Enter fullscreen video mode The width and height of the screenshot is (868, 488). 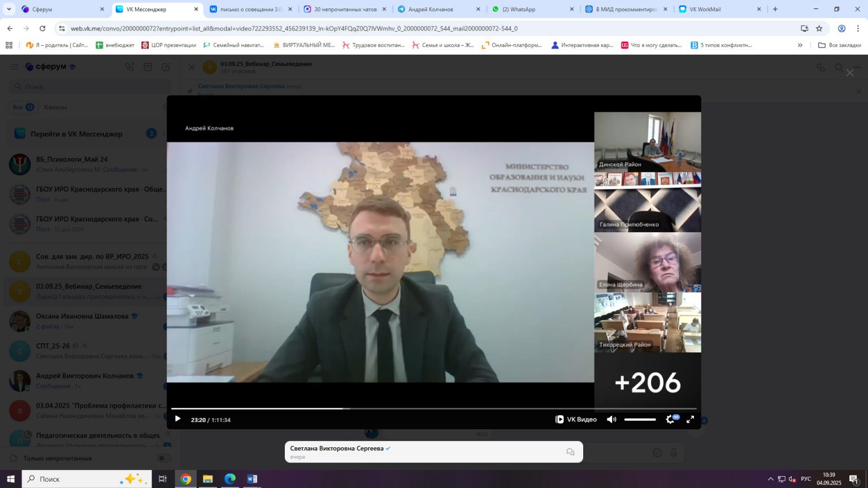coord(690,419)
